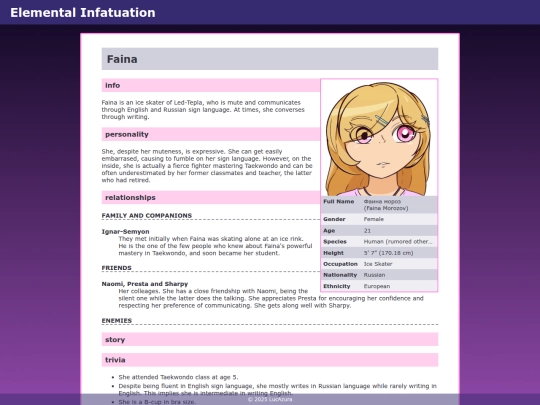The height and width of the screenshot is (405, 540).
Task: Click the FRIENDS subheading
Action: click(x=116, y=268)
